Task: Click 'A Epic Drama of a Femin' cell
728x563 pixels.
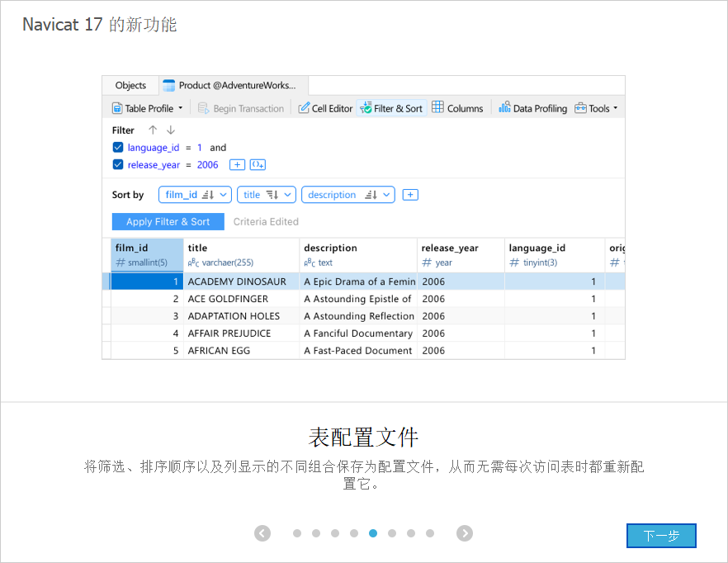Action: pyautogui.click(x=358, y=281)
